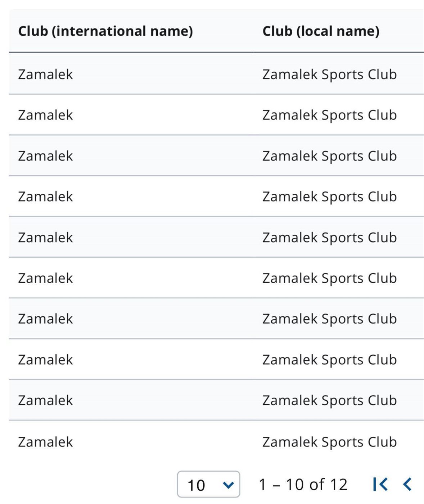
Task: Sort by Club (international name) column header
Action: click(105, 31)
